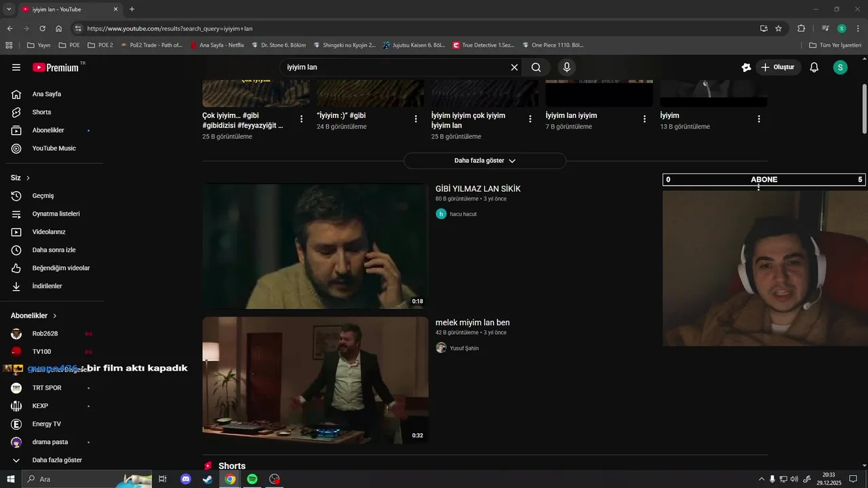The height and width of the screenshot is (488, 868).
Task: Open a new browser tab
Action: tap(132, 9)
